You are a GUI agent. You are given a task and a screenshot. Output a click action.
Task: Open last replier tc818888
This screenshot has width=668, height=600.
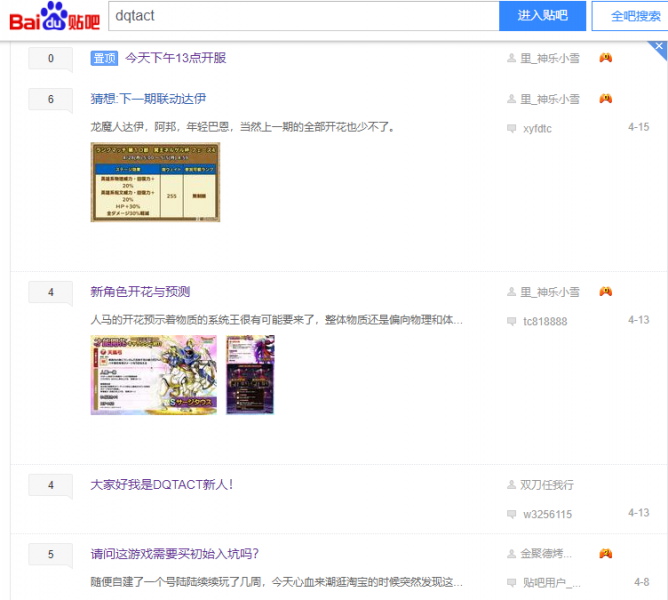coord(545,322)
